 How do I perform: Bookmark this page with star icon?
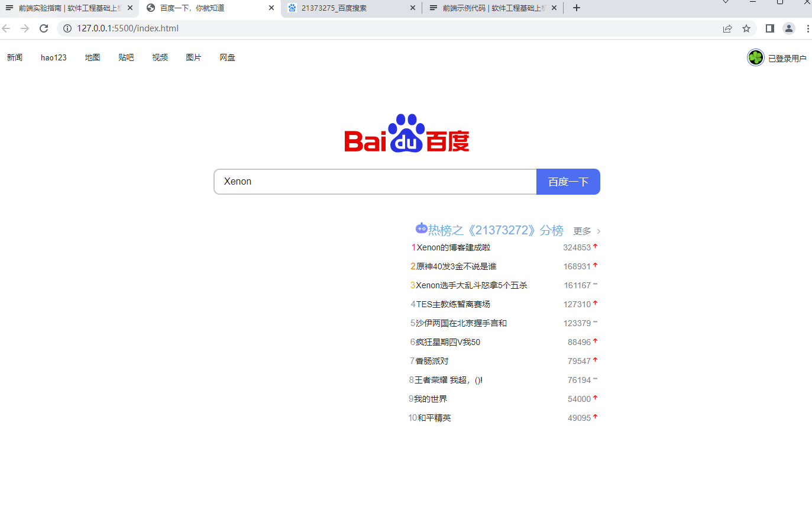[x=746, y=28]
